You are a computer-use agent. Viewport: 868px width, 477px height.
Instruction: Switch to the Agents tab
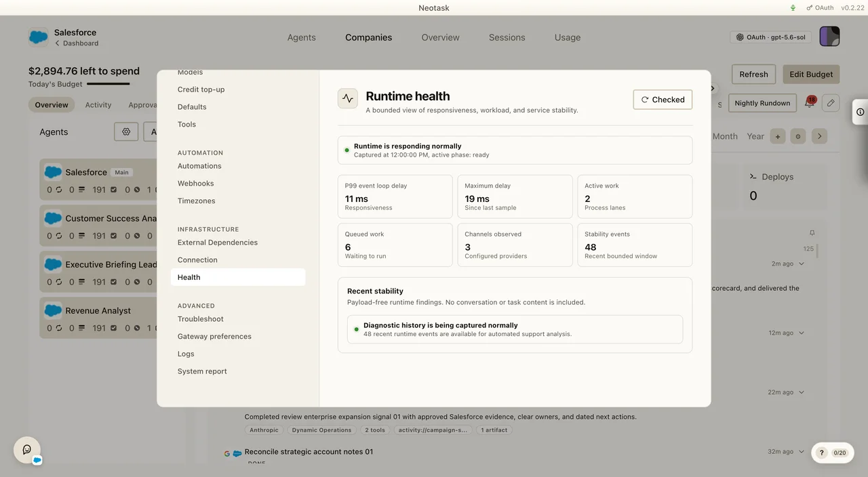pos(301,37)
